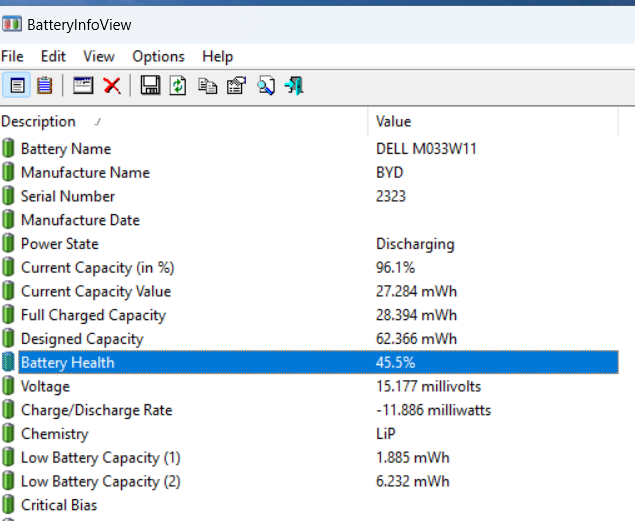Click battery icon beside highlighted Battery Health row
The width and height of the screenshot is (635, 521).
tap(8, 362)
